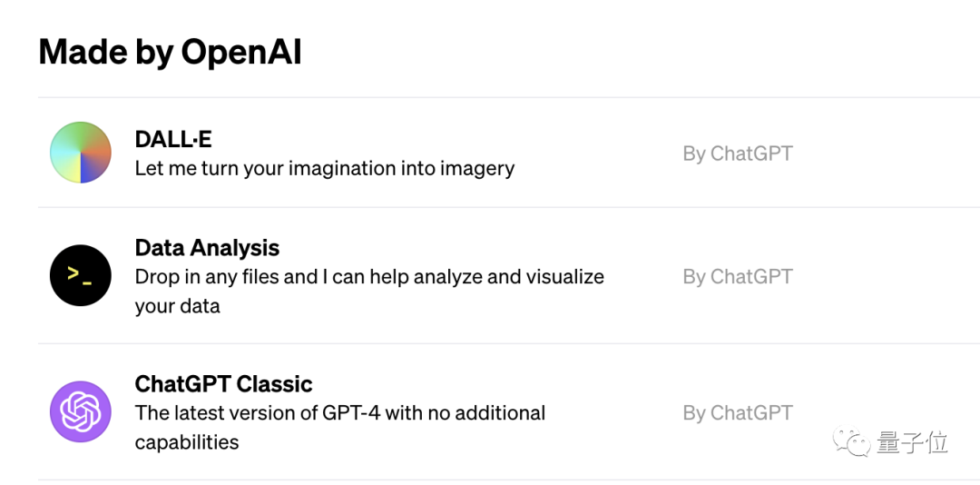Image resolution: width=980 pixels, height=485 pixels.
Task: Select the ChatGPT Classic title
Action: click(x=223, y=384)
